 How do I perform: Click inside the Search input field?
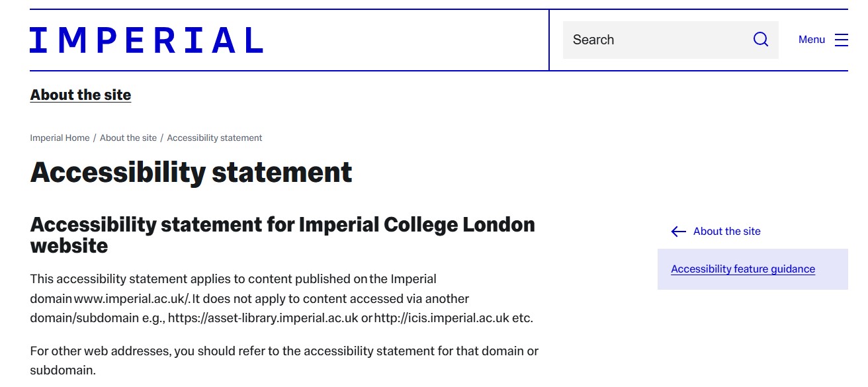click(655, 40)
